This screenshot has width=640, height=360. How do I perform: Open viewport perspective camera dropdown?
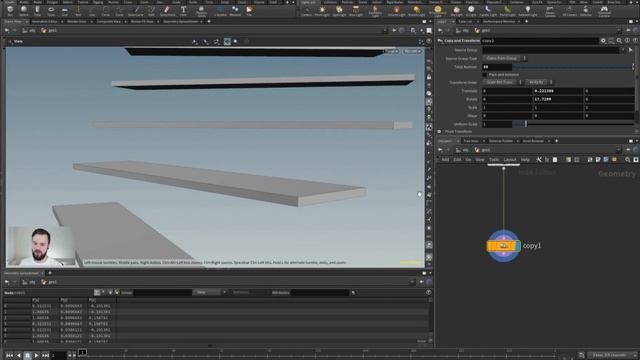tap(391, 51)
